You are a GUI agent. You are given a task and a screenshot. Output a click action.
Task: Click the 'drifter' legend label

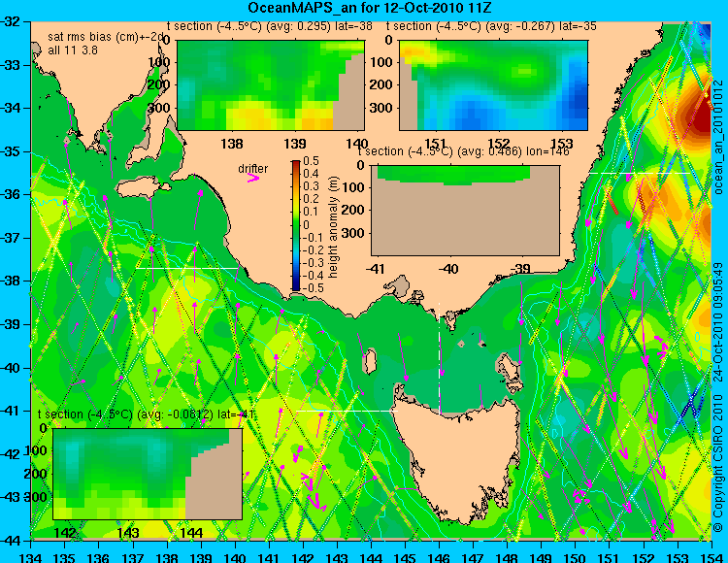pyautogui.click(x=253, y=169)
